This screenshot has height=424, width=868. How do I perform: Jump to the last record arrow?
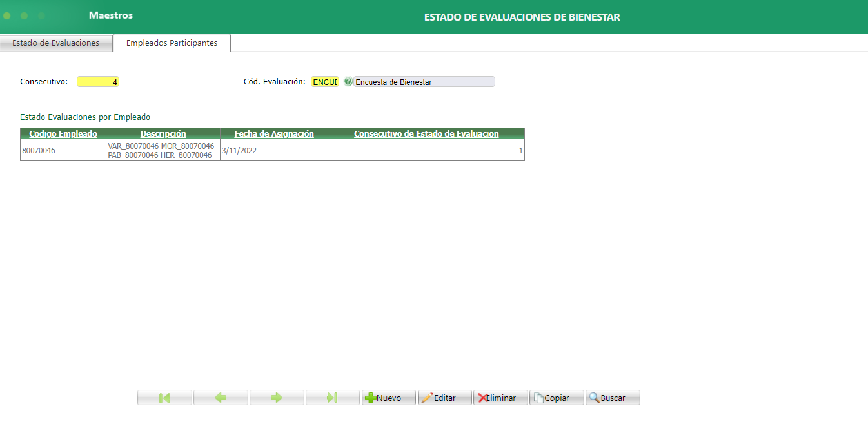tap(333, 398)
